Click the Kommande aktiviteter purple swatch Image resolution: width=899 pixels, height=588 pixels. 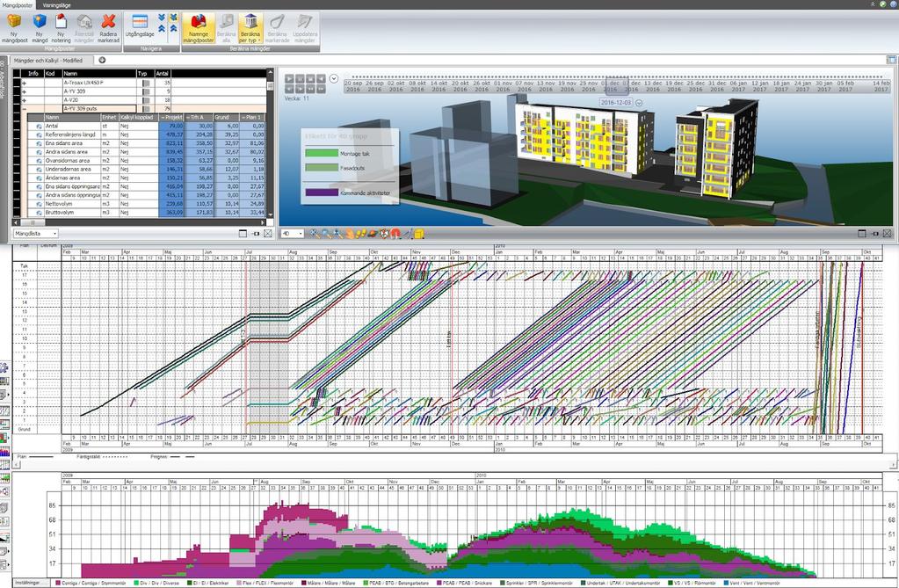click(321, 192)
